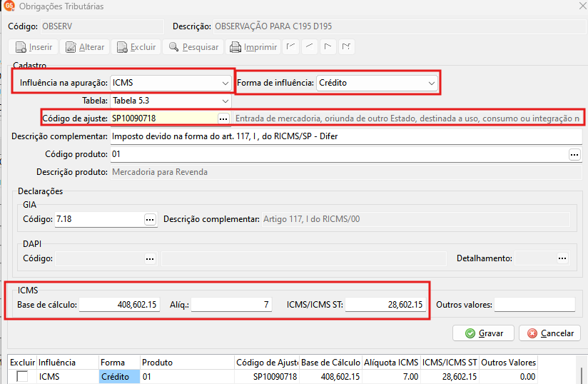Save with the Gravar button
The height and width of the screenshot is (384, 588).
click(x=483, y=333)
